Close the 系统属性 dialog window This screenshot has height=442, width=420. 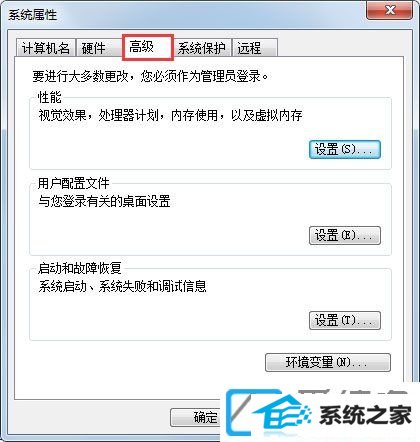point(390,10)
